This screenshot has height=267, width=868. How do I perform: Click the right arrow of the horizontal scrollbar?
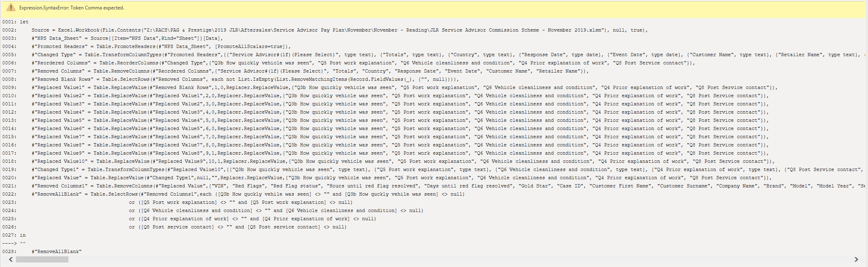(856, 259)
